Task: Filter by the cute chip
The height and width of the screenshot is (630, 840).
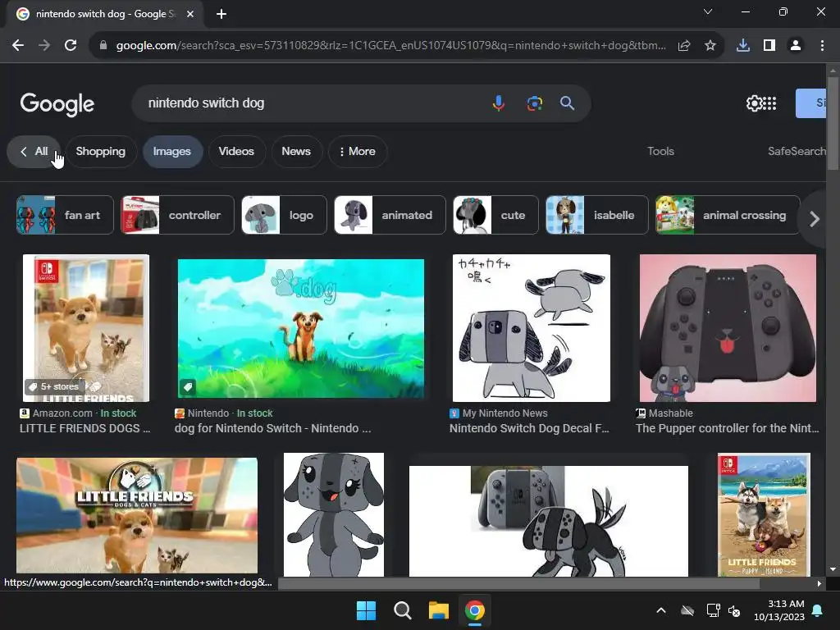Action: pos(495,215)
